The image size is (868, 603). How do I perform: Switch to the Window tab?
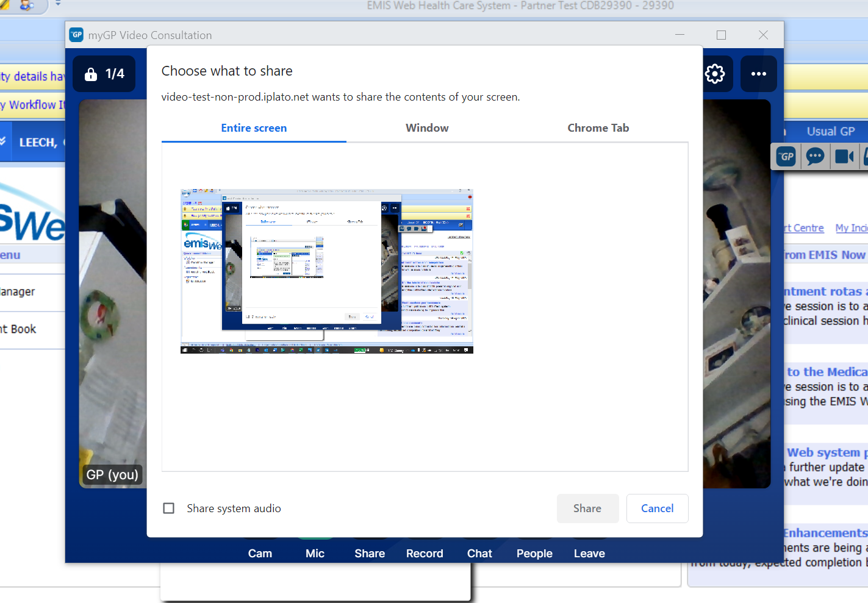(x=427, y=128)
